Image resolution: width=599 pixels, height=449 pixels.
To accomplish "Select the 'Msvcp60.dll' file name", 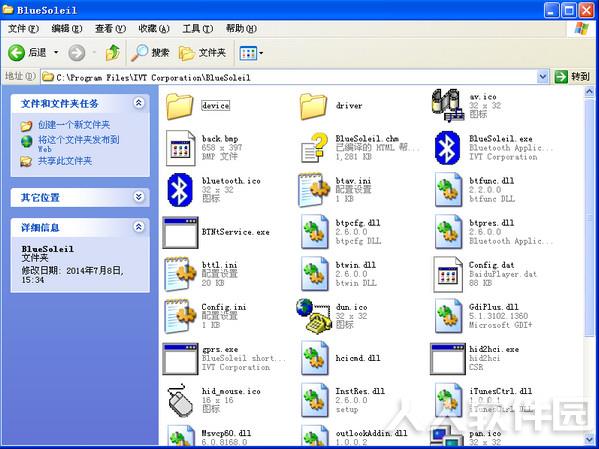I will click(226, 433).
